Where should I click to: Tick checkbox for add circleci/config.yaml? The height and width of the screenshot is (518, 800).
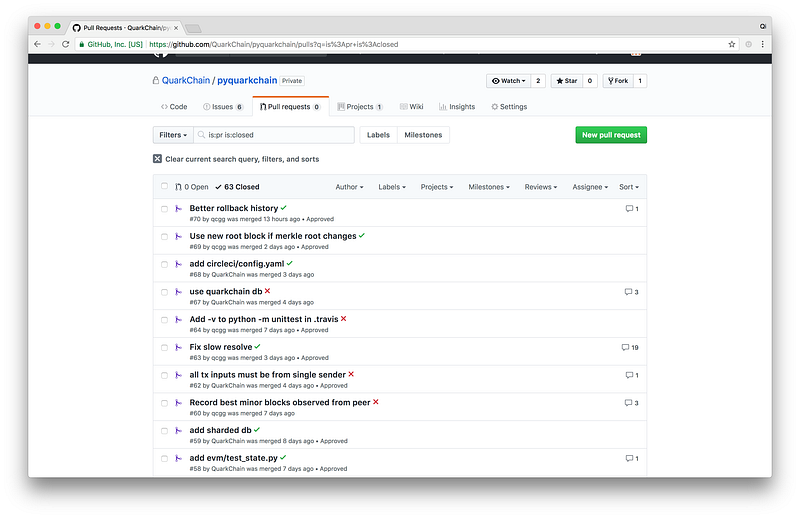pyautogui.click(x=164, y=264)
